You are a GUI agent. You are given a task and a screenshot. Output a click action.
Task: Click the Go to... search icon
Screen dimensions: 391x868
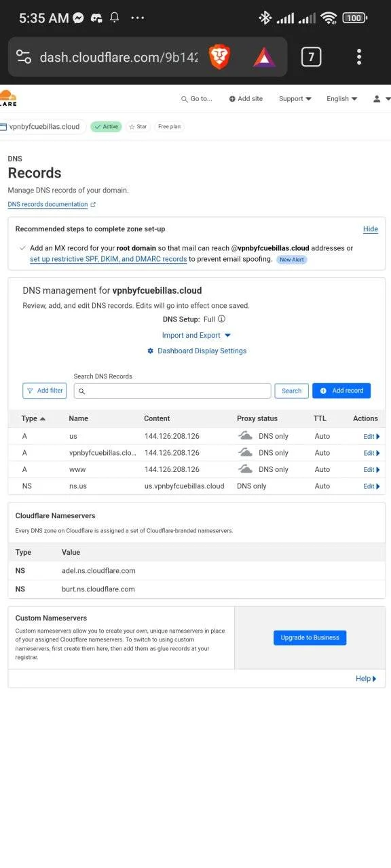point(185,99)
